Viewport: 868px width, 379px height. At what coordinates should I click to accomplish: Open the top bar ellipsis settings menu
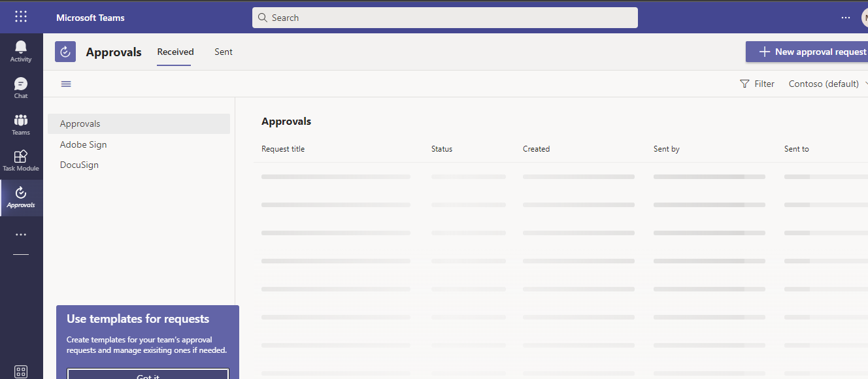(x=846, y=18)
